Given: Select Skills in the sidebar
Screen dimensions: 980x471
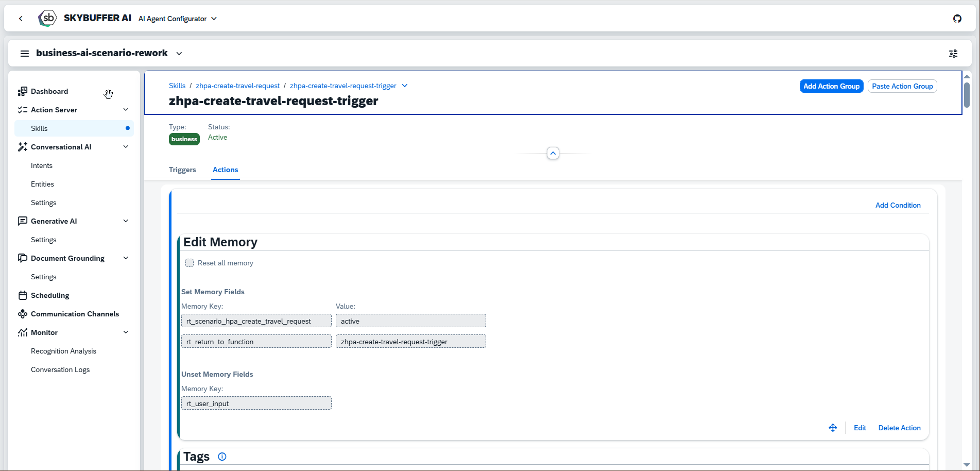Looking at the screenshot, I should [39, 128].
